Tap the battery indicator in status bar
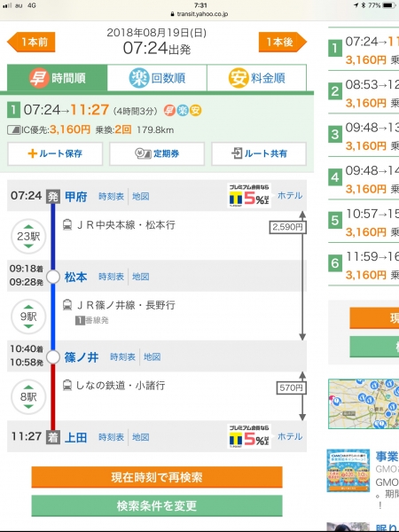 click(389, 5)
